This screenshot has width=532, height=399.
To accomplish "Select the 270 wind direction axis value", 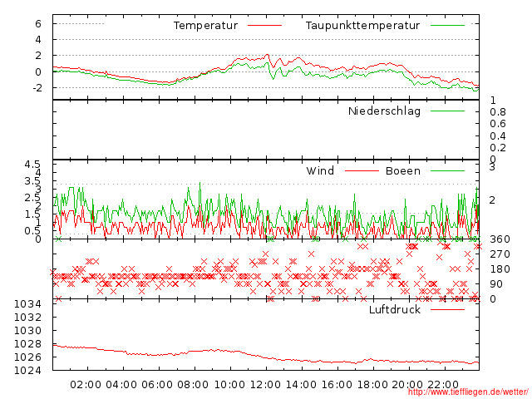I will [500, 254].
